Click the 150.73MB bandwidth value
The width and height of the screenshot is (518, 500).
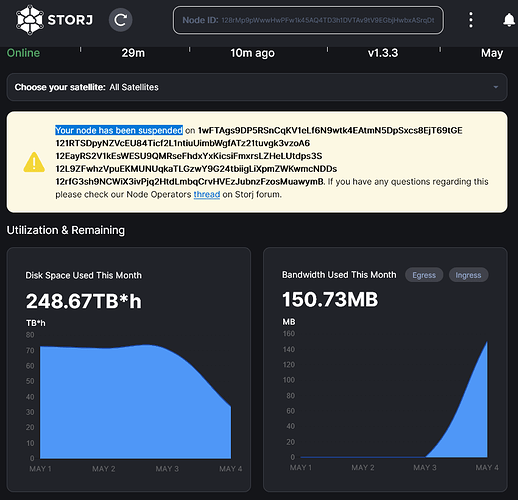[x=330, y=299]
